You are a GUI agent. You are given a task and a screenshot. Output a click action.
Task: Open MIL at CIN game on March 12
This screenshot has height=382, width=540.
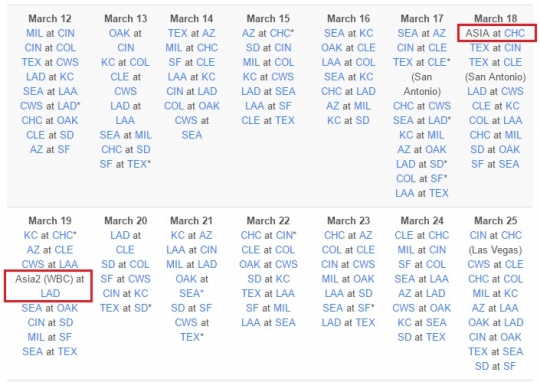pos(50,33)
